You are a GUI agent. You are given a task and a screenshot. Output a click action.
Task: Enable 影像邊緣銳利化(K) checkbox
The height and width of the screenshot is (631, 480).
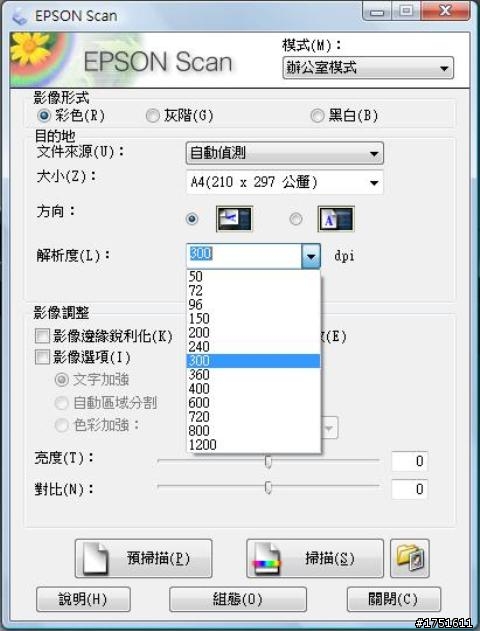click(x=42, y=336)
